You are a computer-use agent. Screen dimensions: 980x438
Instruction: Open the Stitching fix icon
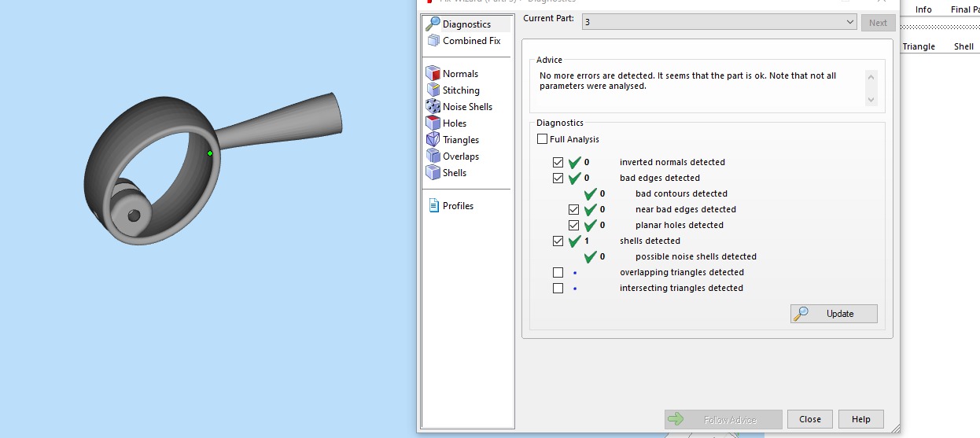click(433, 90)
